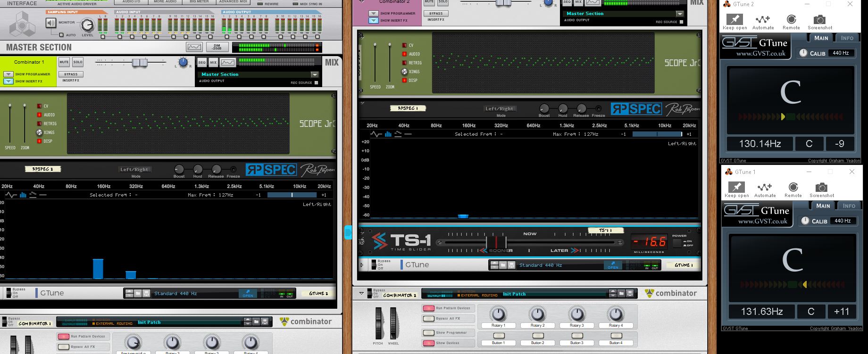
Task: Click Automate icon in GTune 2 window
Action: click(x=763, y=19)
